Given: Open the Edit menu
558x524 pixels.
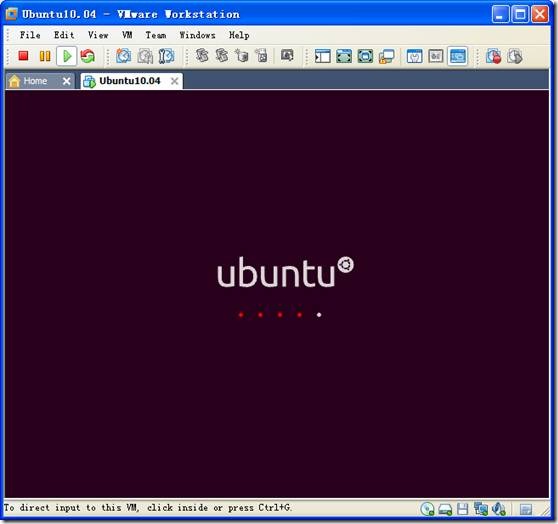Looking at the screenshot, I should pos(64,35).
